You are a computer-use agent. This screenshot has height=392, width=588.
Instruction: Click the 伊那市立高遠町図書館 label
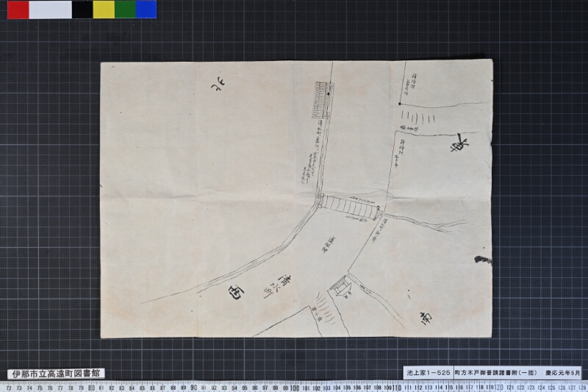56,374
